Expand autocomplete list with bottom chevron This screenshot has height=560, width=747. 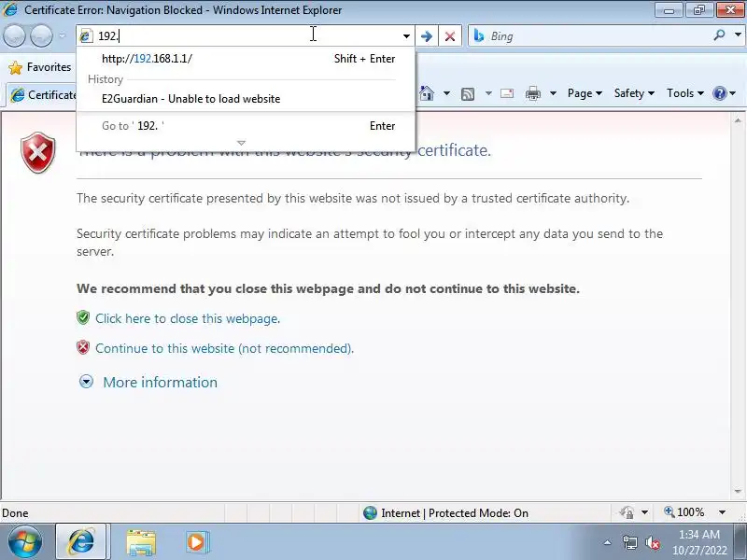pyautogui.click(x=241, y=143)
